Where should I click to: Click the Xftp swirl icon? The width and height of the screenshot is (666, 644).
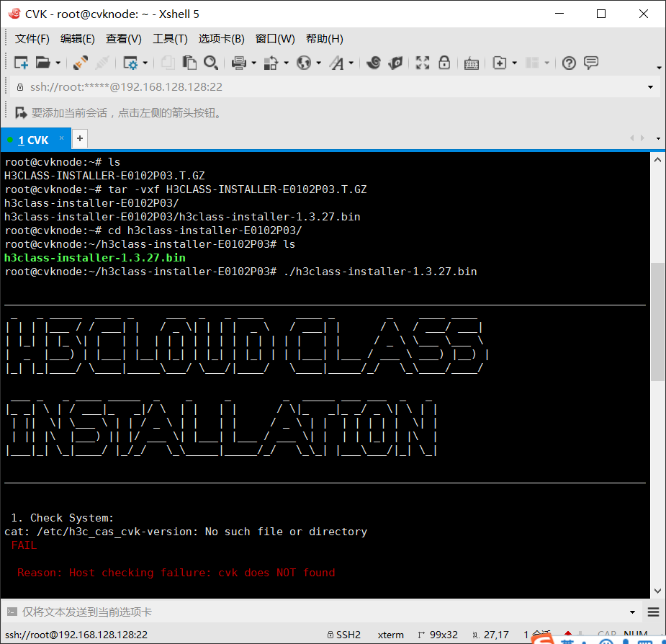[374, 63]
